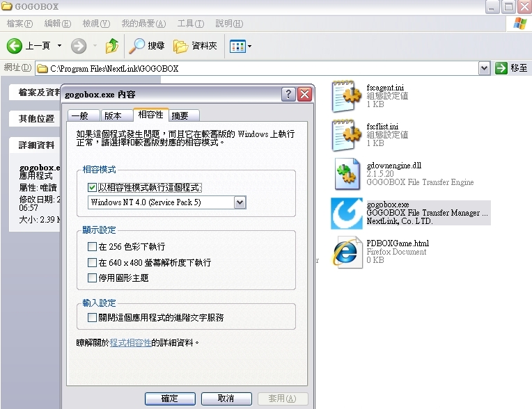
Task: Click the GOGOBOX title bar folder icon
Action: 7,6
